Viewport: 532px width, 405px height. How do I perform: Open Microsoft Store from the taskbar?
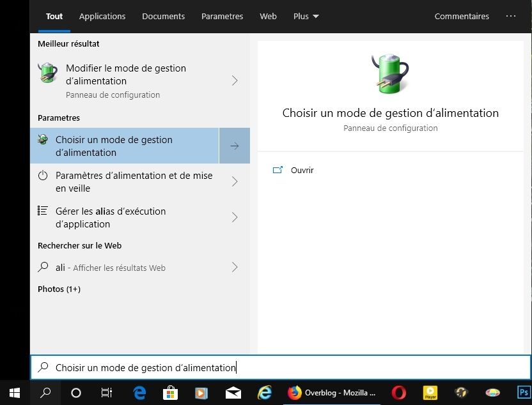pos(170,393)
